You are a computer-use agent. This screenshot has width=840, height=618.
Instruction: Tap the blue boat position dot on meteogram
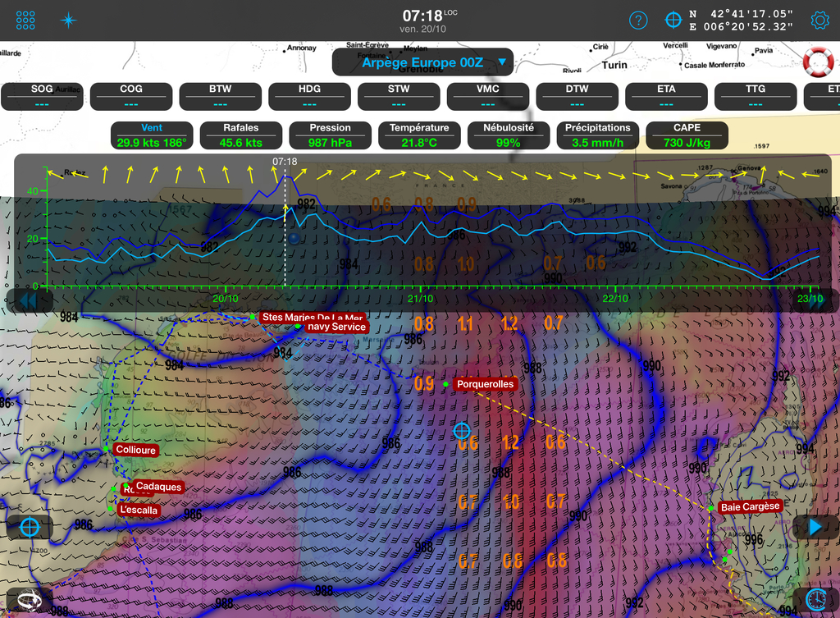[x=294, y=238]
